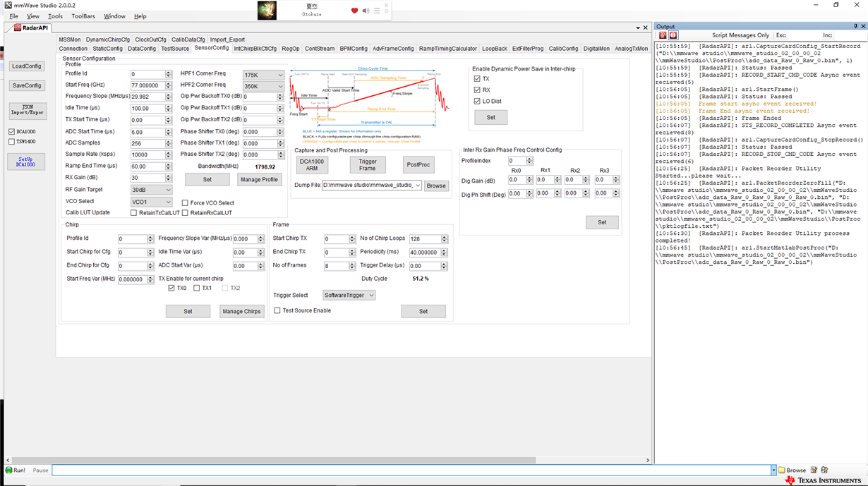Click the down arrow at the RadarAPI panel's top-right

click(x=638, y=28)
